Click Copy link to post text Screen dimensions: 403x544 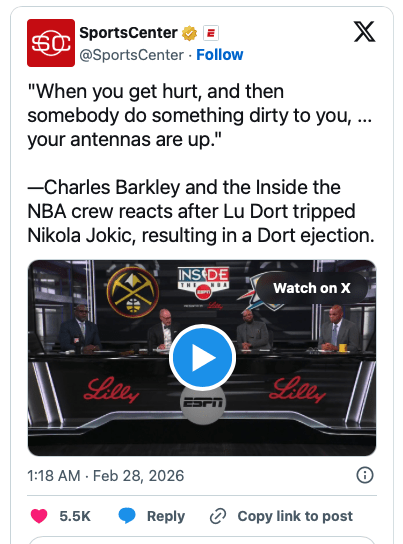[x=295, y=516]
